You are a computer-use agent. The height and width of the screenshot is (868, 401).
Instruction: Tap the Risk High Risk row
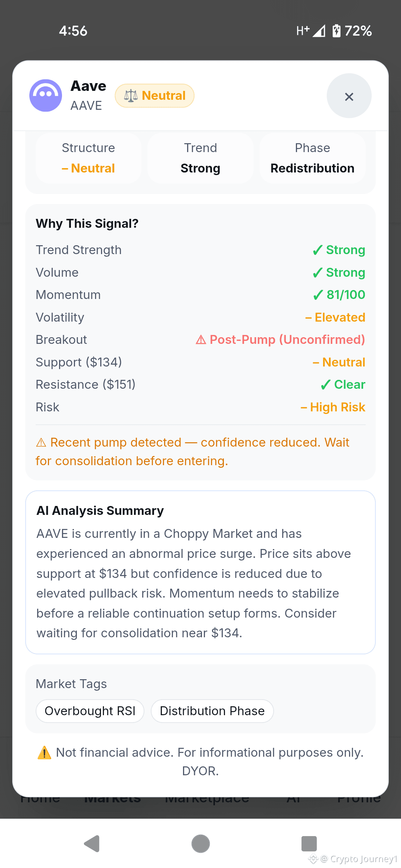(200, 407)
